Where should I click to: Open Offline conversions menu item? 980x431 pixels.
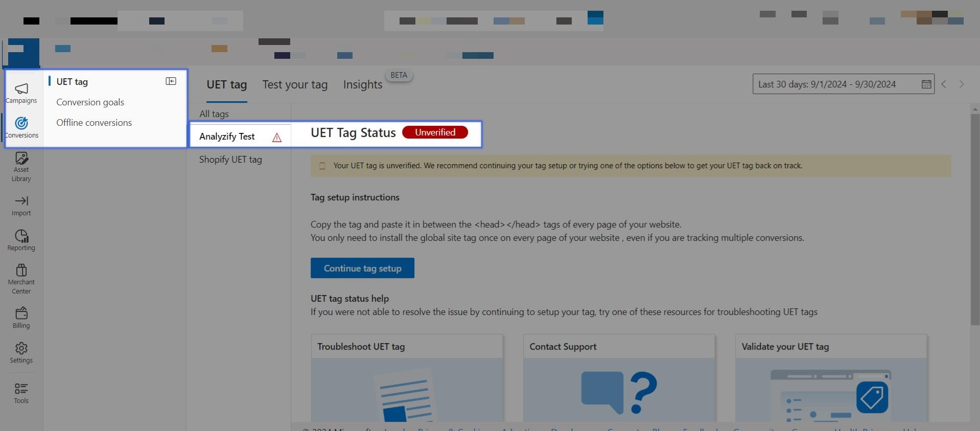94,123
